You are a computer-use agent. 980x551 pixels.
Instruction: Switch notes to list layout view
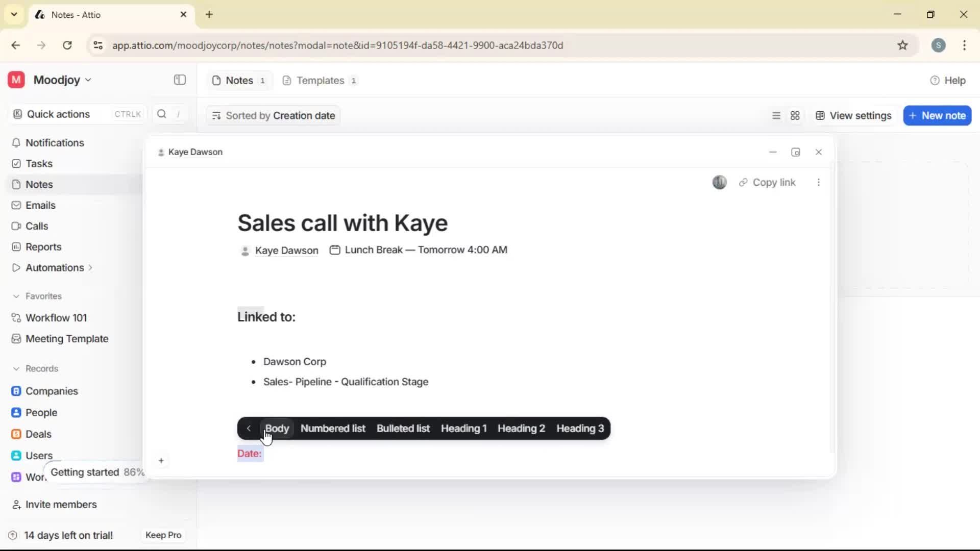(x=776, y=115)
